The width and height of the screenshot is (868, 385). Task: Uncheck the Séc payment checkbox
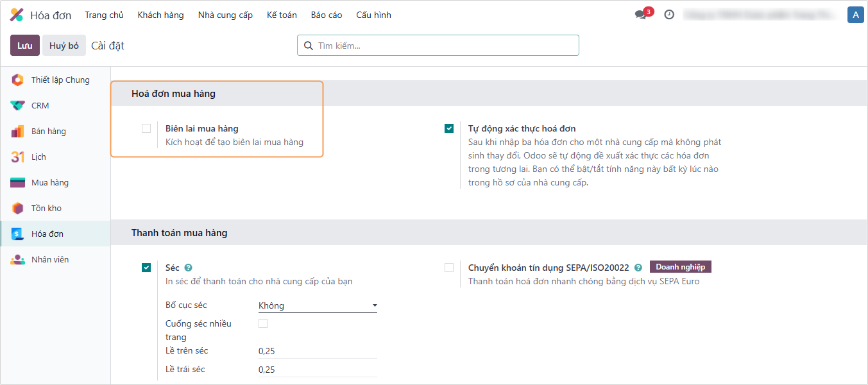tap(146, 268)
